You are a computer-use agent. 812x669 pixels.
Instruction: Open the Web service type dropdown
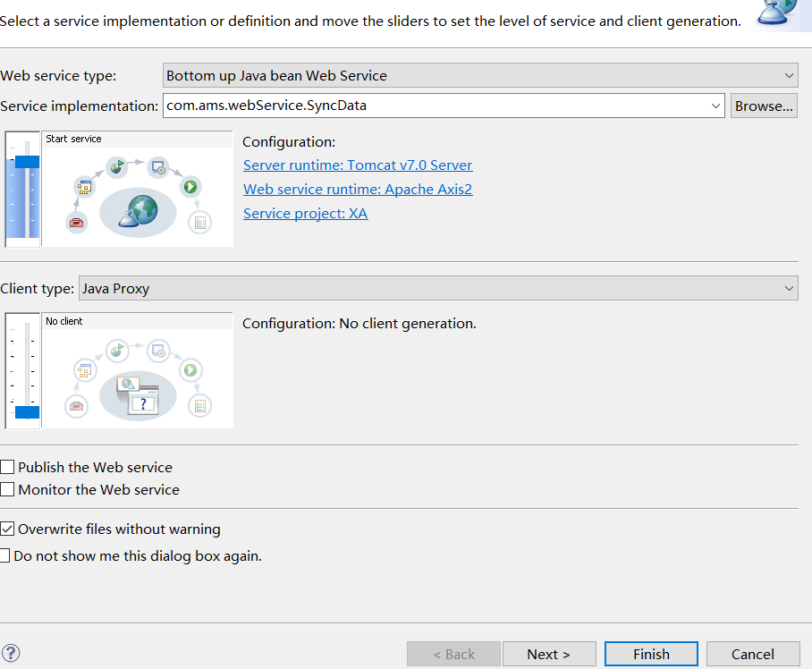[x=480, y=76]
